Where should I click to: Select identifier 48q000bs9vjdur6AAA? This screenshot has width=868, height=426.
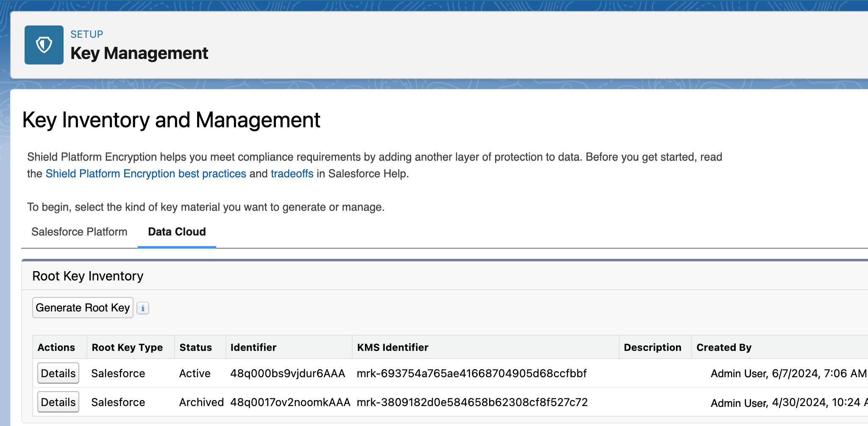(287, 373)
